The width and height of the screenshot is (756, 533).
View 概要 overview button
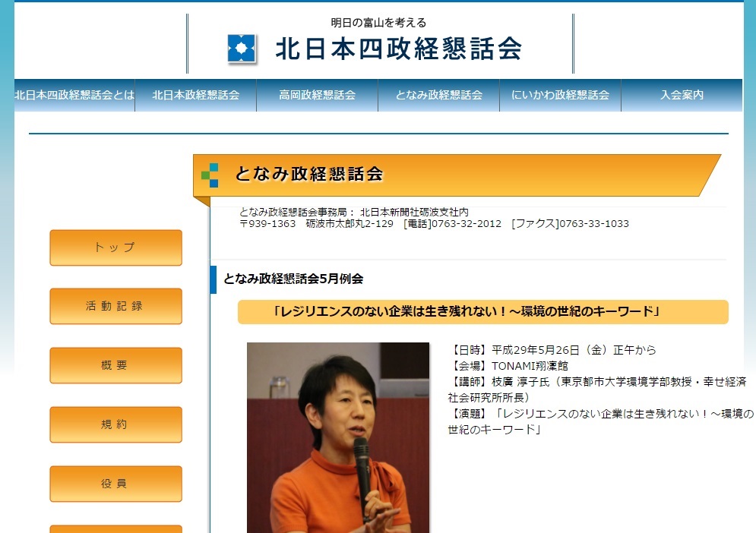[x=115, y=365]
